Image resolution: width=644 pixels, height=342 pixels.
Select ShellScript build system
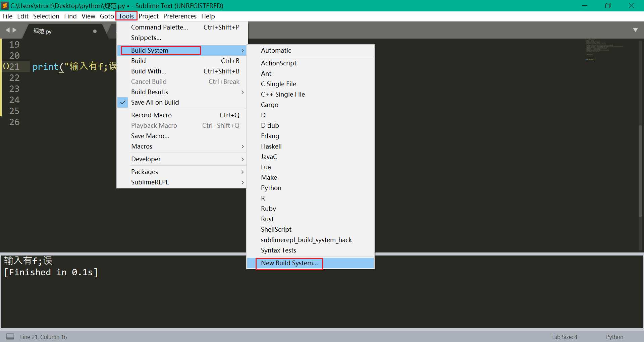tap(310, 229)
